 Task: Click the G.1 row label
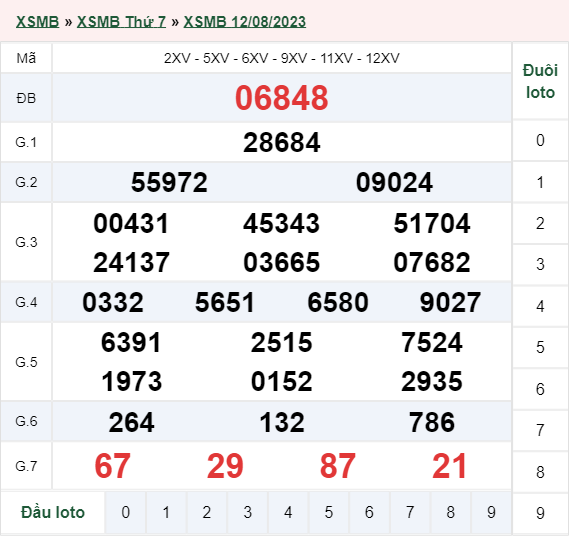26,142
